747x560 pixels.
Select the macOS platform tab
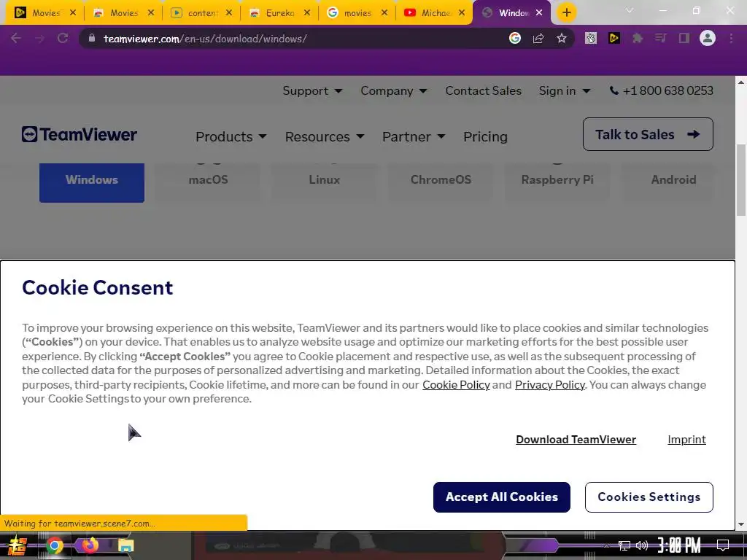click(208, 182)
